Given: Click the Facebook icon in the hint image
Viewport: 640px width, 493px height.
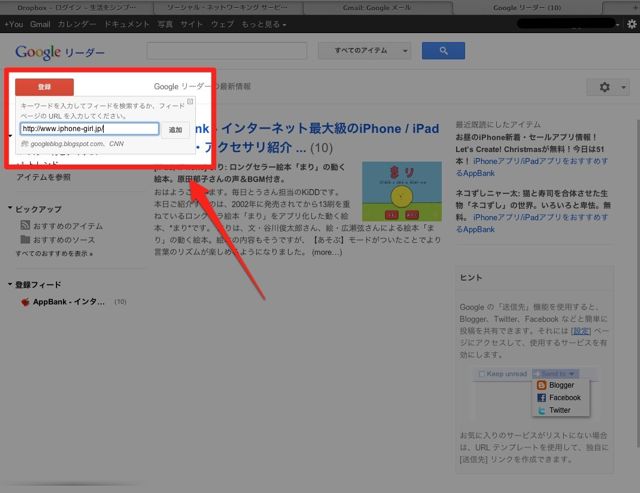Looking at the screenshot, I should point(542,398).
